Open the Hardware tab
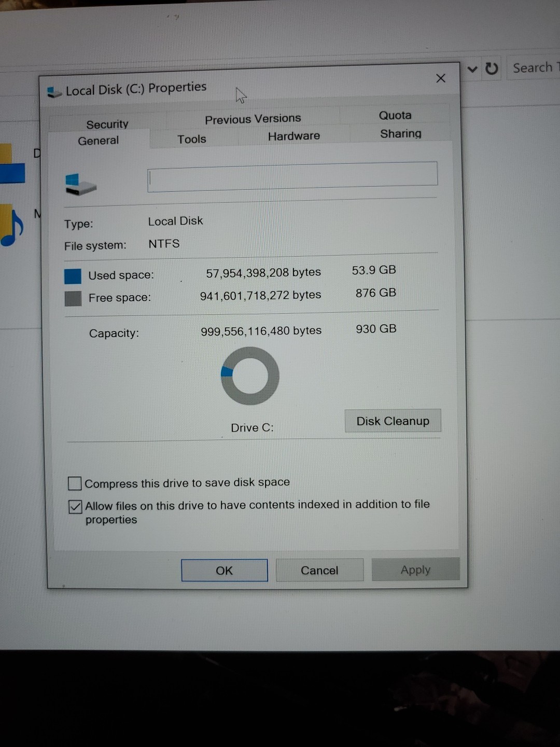The image size is (560, 747). (x=293, y=135)
